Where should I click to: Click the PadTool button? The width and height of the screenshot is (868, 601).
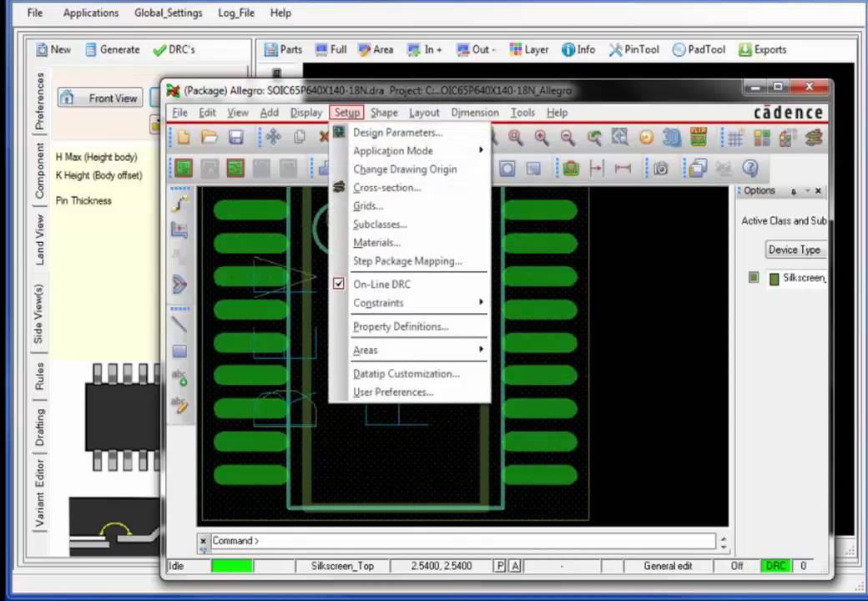click(699, 49)
